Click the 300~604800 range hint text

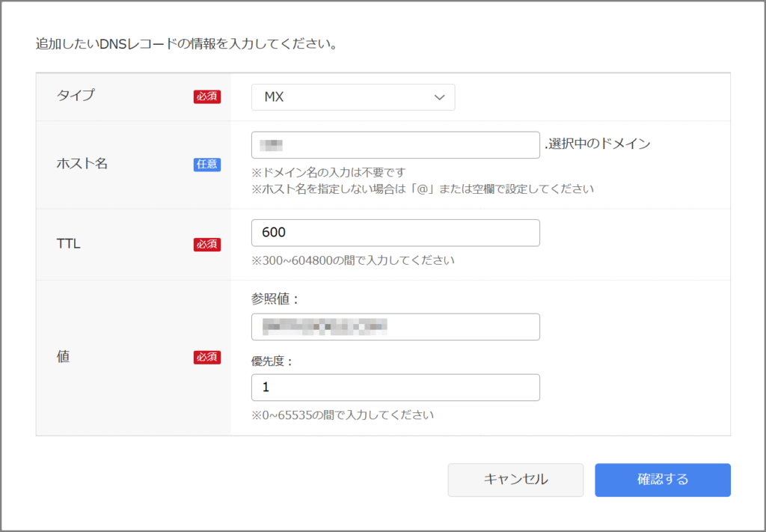tap(353, 260)
